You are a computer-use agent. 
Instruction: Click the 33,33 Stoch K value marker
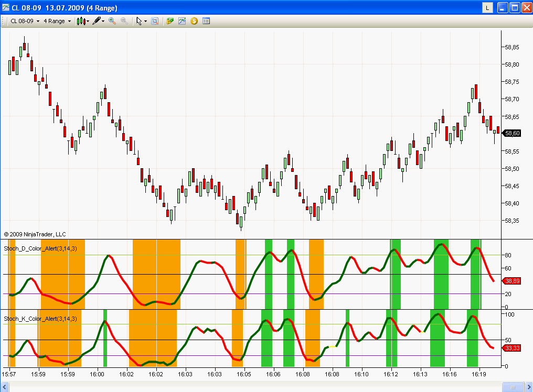(x=511, y=348)
